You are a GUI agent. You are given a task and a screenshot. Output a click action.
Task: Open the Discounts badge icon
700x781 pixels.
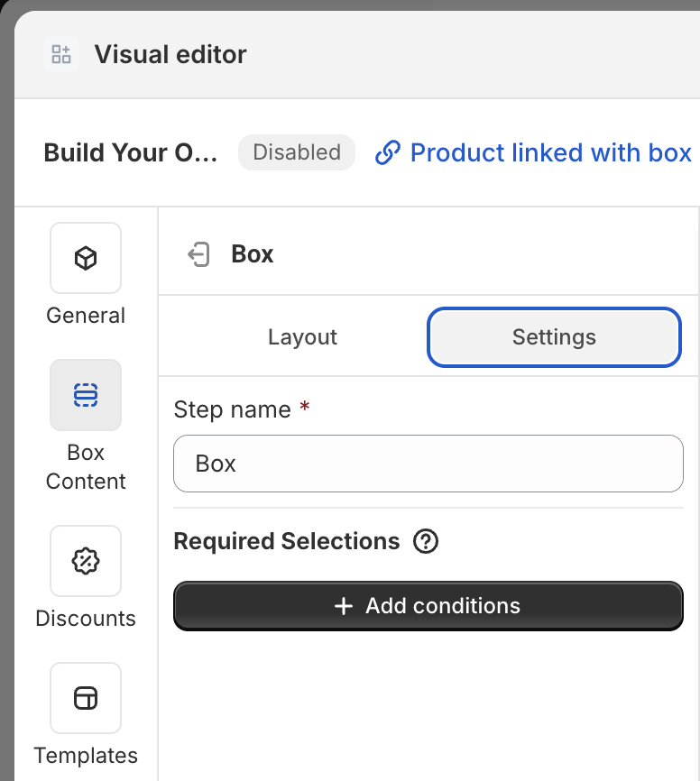coord(86,561)
